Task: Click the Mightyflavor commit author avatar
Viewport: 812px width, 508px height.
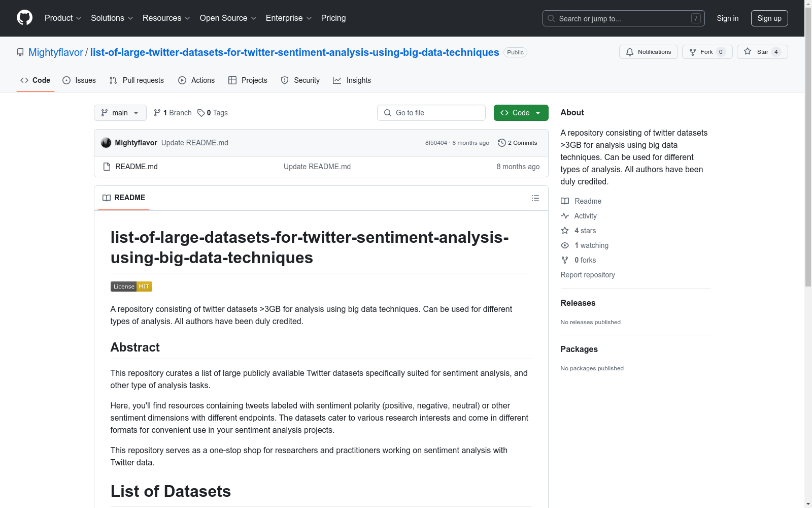Action: pyautogui.click(x=106, y=143)
